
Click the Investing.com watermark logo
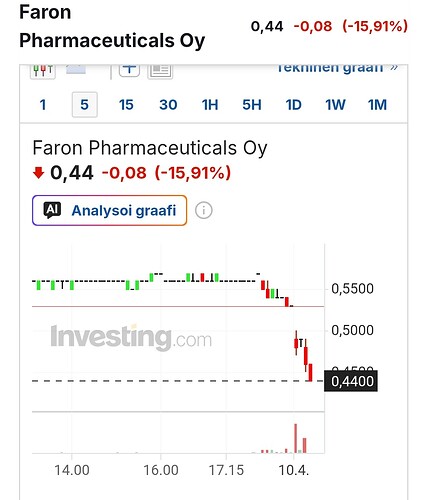pyautogui.click(x=131, y=338)
